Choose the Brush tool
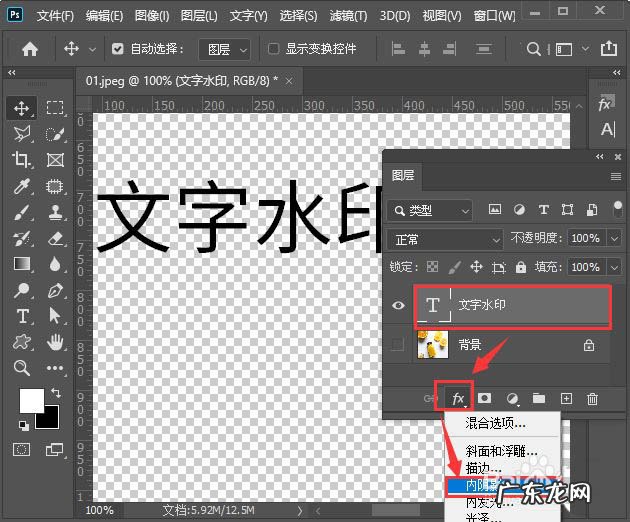The width and height of the screenshot is (630, 522). pyautogui.click(x=21, y=212)
